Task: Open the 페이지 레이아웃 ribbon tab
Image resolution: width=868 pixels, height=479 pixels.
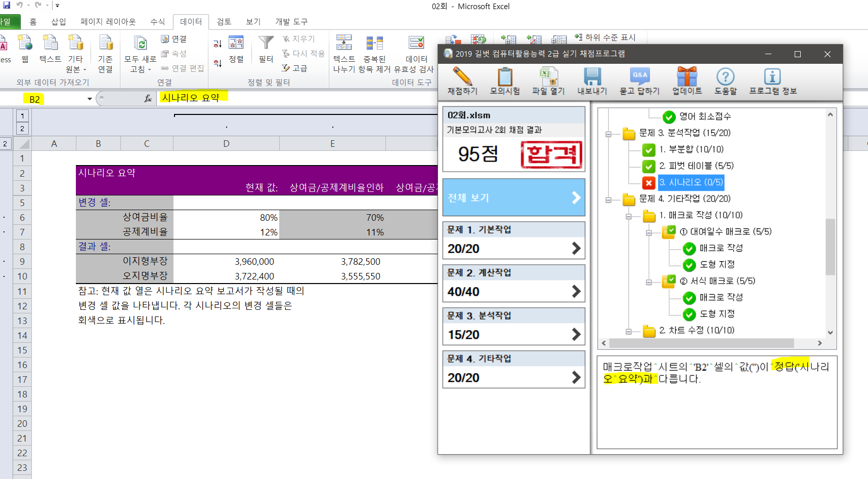Action: pyautogui.click(x=108, y=22)
